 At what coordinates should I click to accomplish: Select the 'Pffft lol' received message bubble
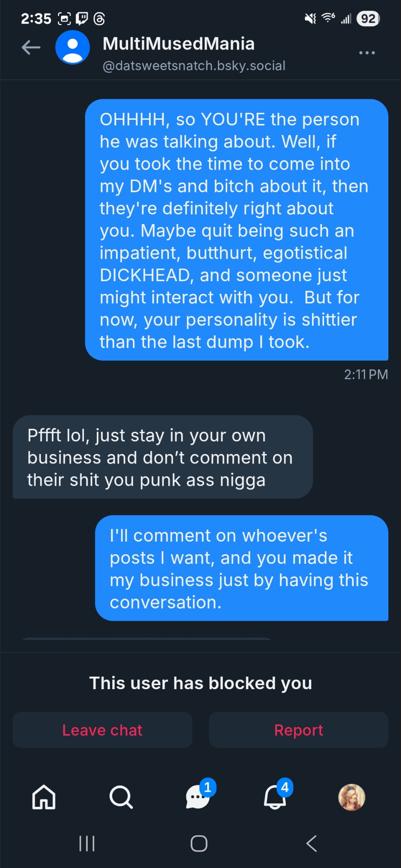click(162, 457)
